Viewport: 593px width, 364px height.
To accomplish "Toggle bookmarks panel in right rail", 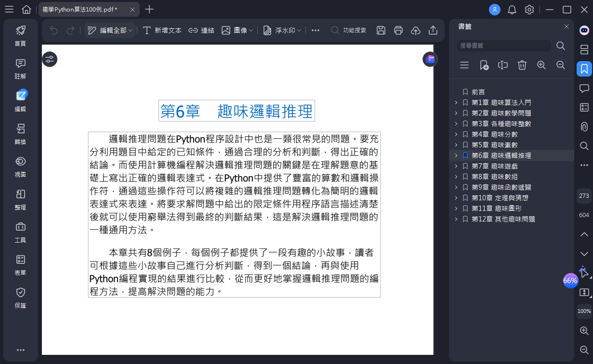I will [584, 68].
